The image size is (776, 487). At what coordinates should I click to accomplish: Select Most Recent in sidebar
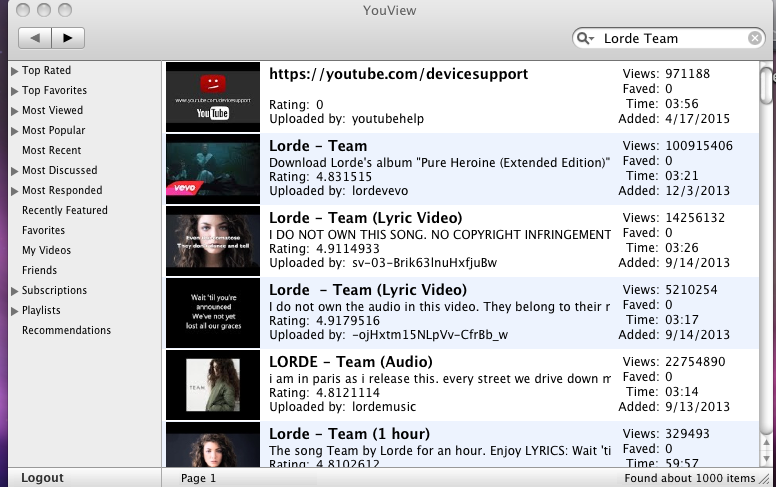(x=51, y=150)
